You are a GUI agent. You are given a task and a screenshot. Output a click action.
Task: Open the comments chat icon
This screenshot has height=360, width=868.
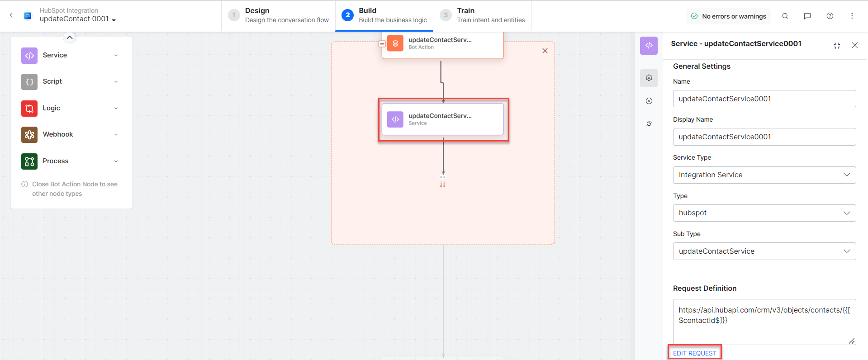[x=807, y=16]
